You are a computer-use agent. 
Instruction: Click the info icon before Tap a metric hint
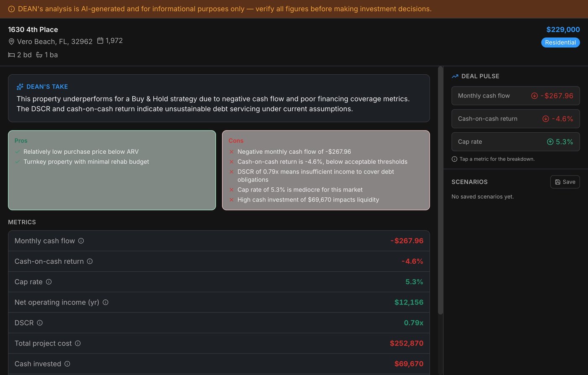click(x=454, y=159)
